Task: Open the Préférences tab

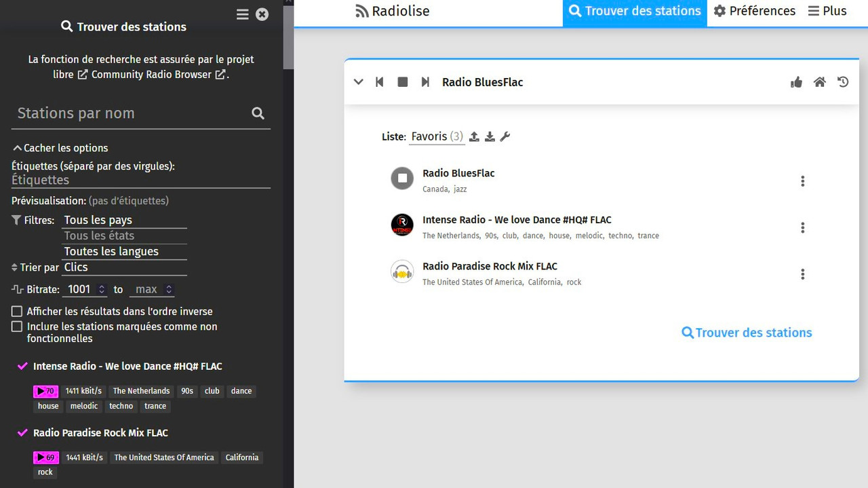Action: [x=754, y=12]
